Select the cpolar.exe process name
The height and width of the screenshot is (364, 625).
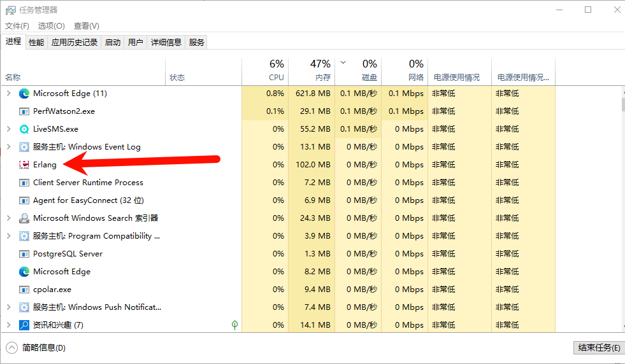point(52,290)
